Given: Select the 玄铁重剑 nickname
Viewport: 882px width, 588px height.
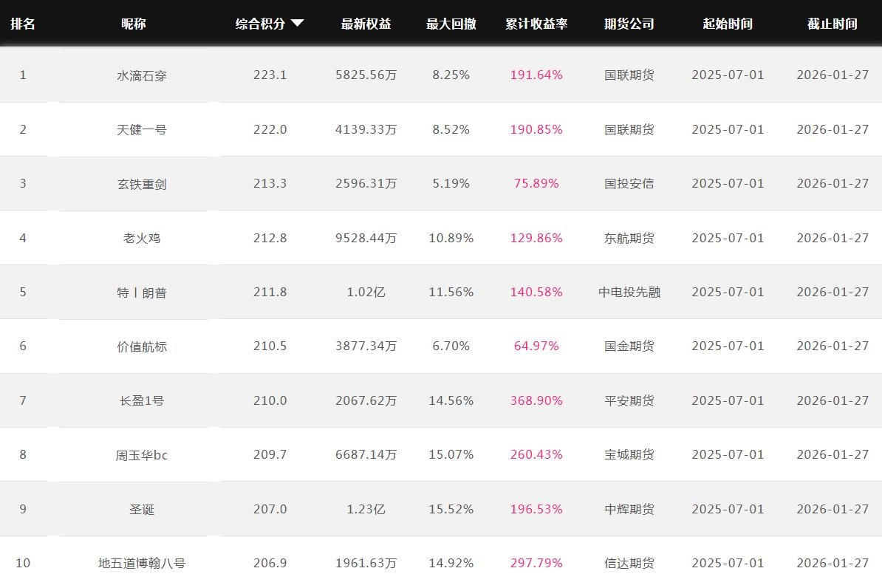Looking at the screenshot, I should coord(142,184).
